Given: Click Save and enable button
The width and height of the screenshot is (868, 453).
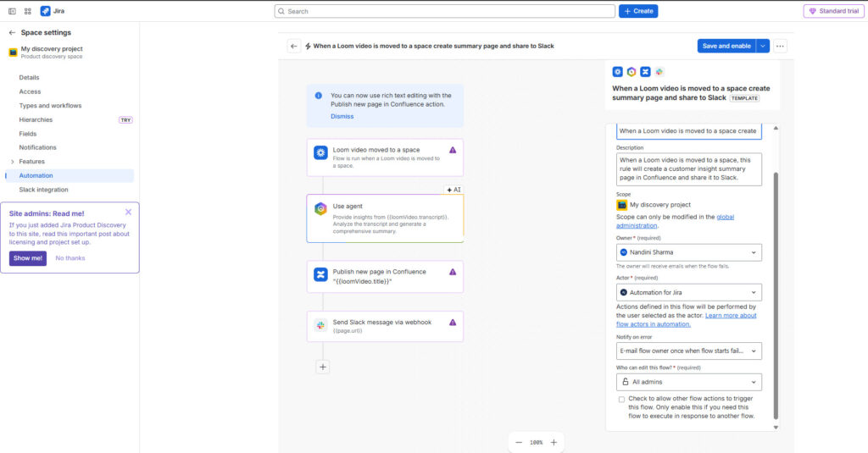Looking at the screenshot, I should tap(726, 47).
